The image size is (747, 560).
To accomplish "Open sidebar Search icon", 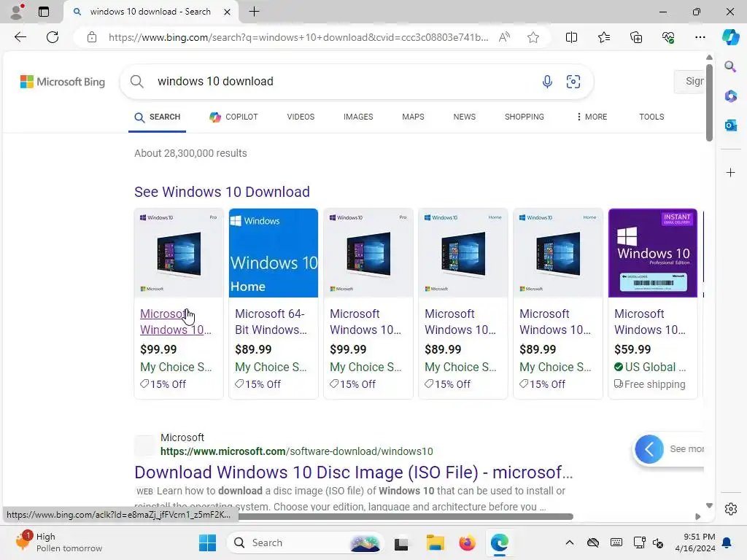I will click(x=730, y=66).
